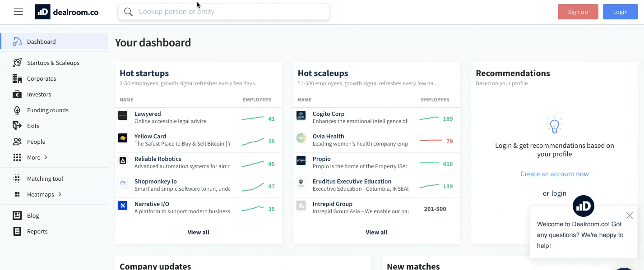Click the Shopmonkey.io logo
Image resolution: width=644 pixels, height=270 pixels.
123,183
